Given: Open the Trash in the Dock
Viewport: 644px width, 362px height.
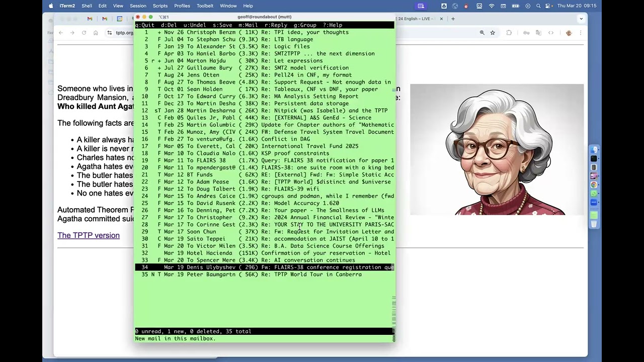Looking at the screenshot, I should [594, 224].
